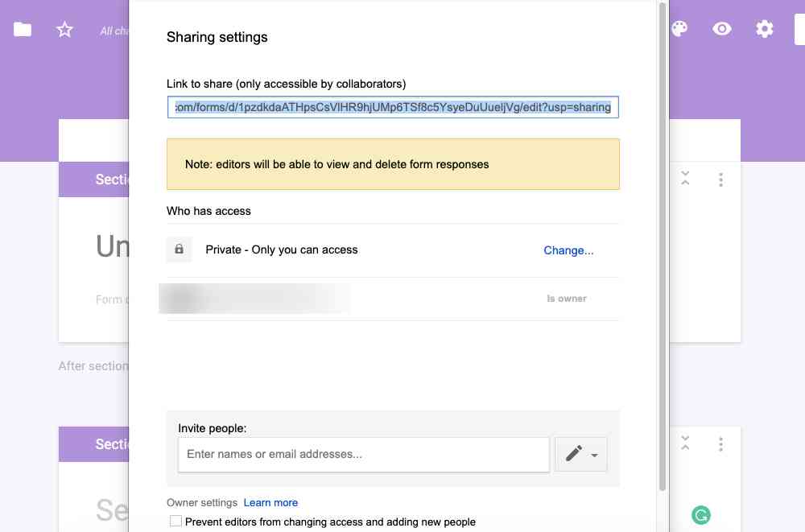Collapse Section 1 with the chevron
Image resolution: width=805 pixels, height=532 pixels.
click(x=685, y=179)
